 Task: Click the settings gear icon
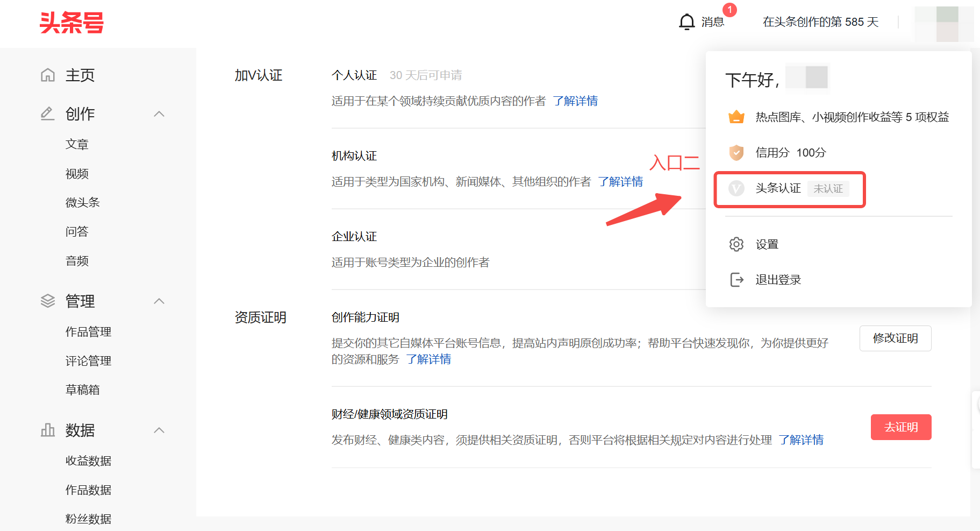click(x=736, y=244)
